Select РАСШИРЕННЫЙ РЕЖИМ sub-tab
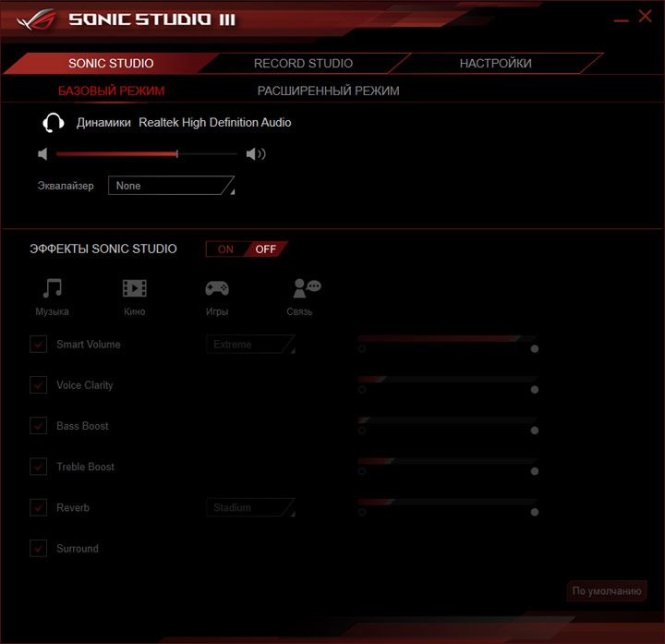Viewport: 665px width, 644px height. (x=328, y=91)
